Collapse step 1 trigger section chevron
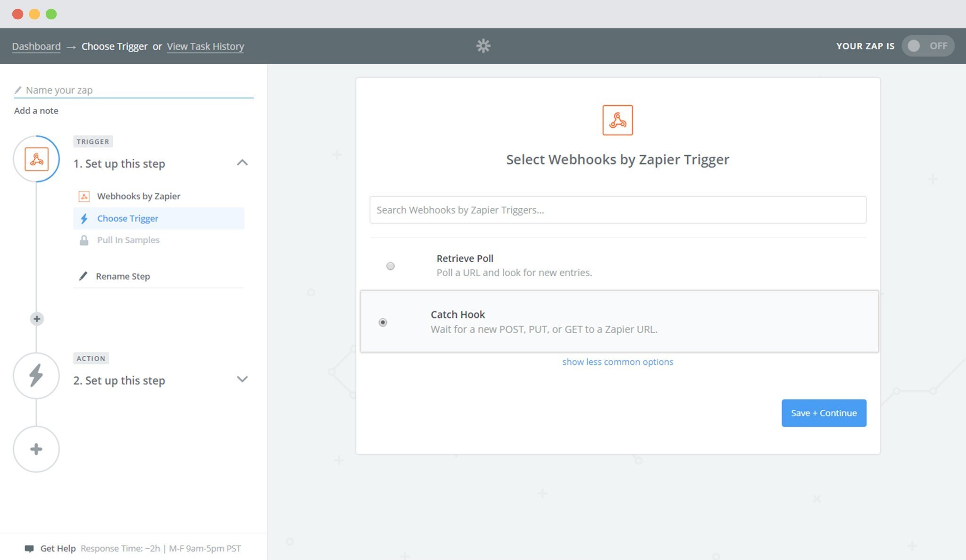Image resolution: width=966 pixels, height=560 pixels. (x=242, y=163)
